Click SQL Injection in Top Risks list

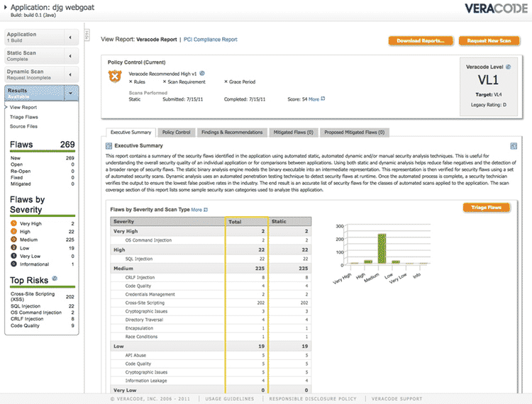pos(26,306)
